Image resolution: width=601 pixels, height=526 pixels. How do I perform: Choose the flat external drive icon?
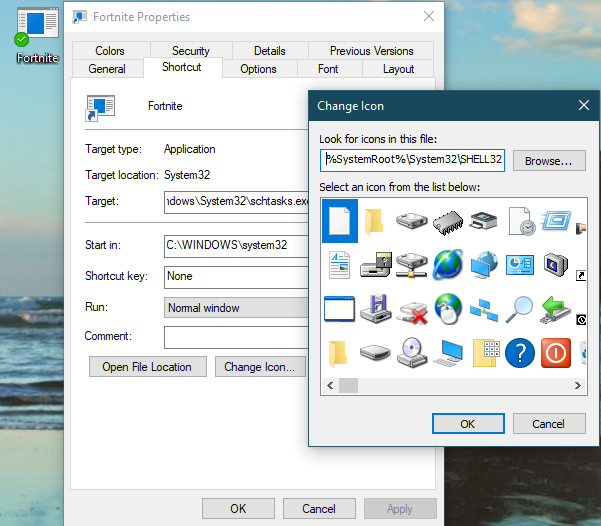tap(375, 352)
